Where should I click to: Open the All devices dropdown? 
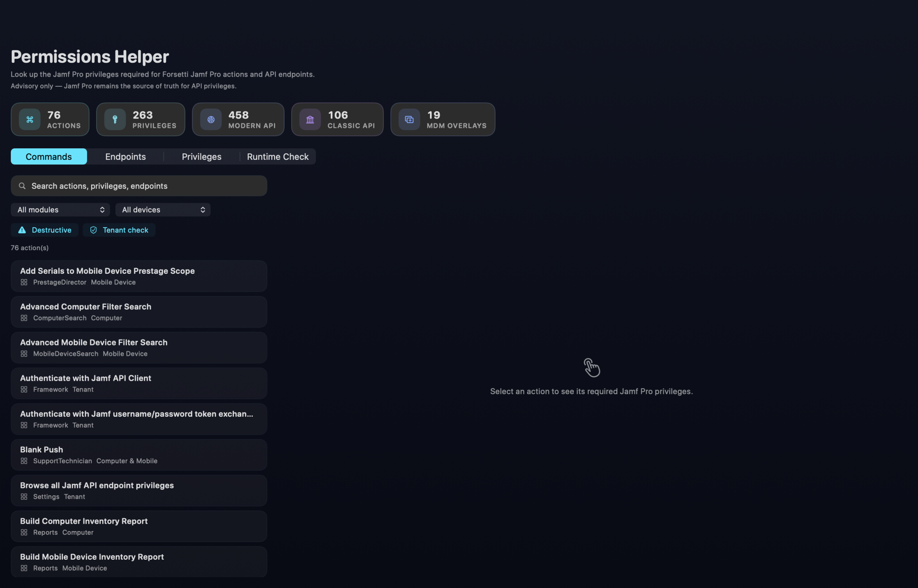[163, 210]
